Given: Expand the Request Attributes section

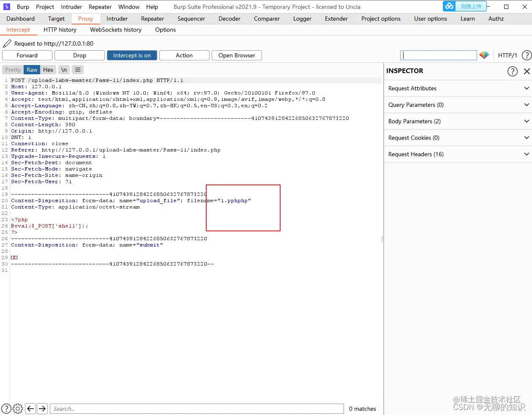Looking at the screenshot, I should coord(458,88).
